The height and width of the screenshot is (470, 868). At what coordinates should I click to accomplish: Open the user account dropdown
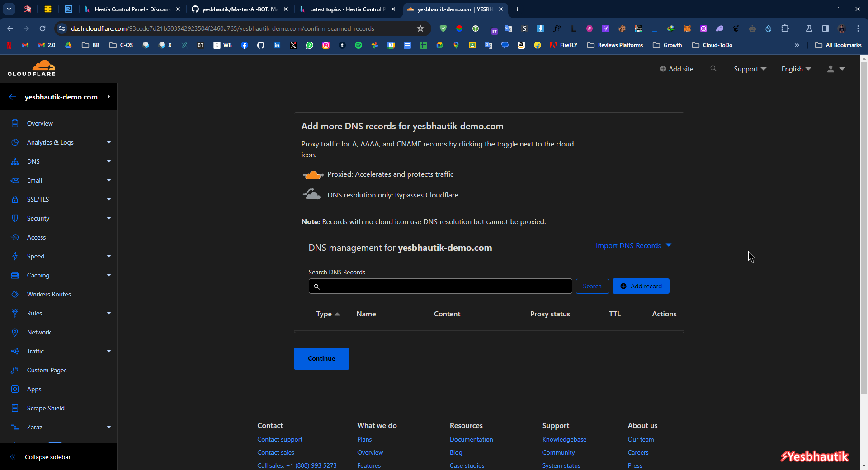pos(836,69)
